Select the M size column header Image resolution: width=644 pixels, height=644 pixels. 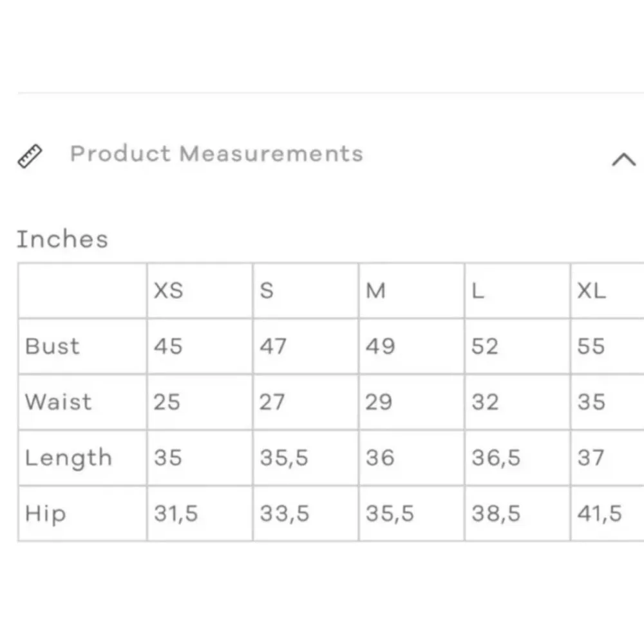coord(375,291)
